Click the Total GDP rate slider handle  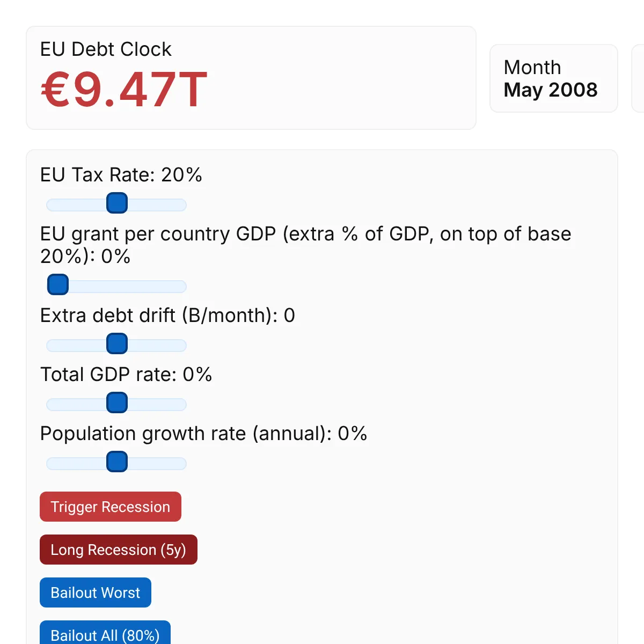point(117,403)
